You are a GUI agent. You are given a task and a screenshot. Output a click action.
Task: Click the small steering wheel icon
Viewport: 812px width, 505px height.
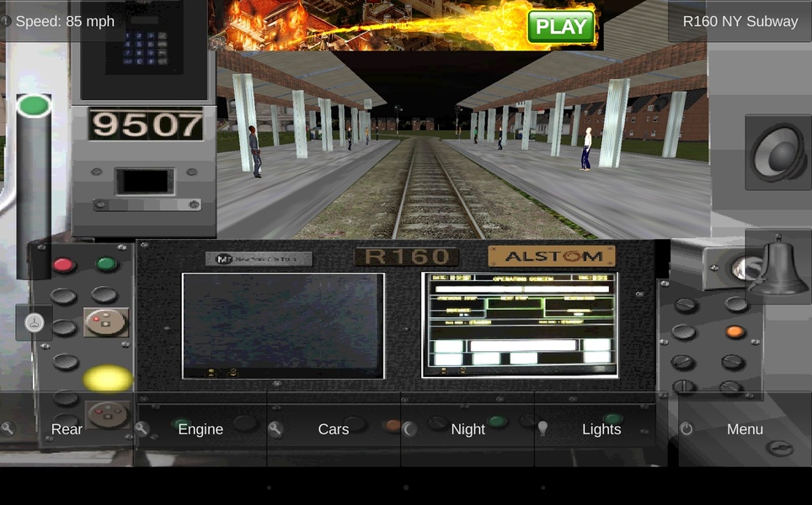35,323
